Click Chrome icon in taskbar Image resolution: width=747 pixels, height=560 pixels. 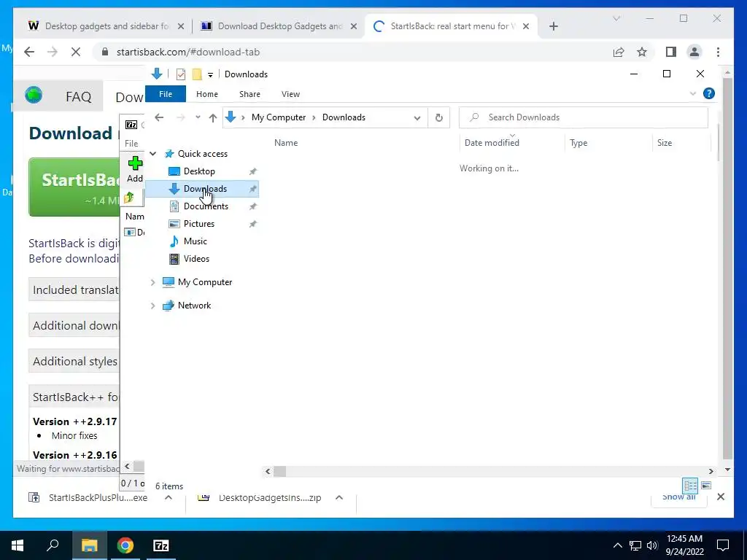click(125, 545)
